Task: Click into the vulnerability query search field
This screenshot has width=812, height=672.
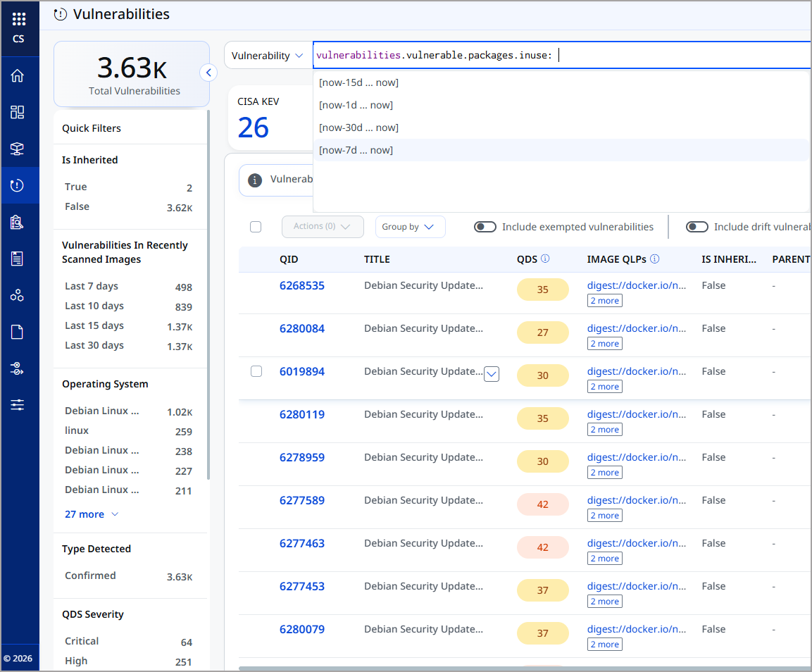Action: pos(562,56)
